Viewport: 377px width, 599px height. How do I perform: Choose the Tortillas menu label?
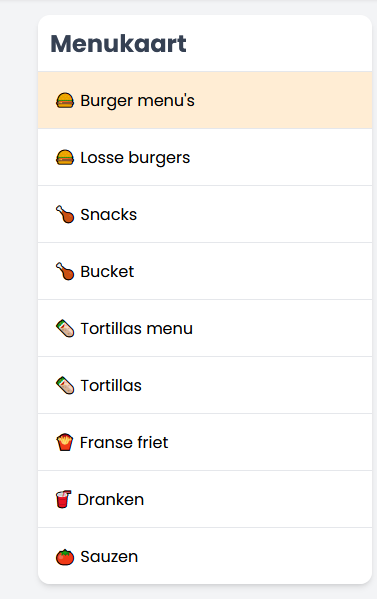click(136, 329)
